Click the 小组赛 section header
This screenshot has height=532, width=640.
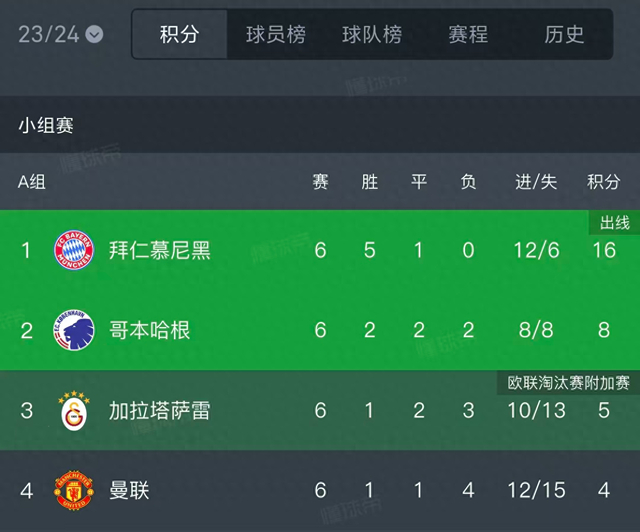click(46, 125)
